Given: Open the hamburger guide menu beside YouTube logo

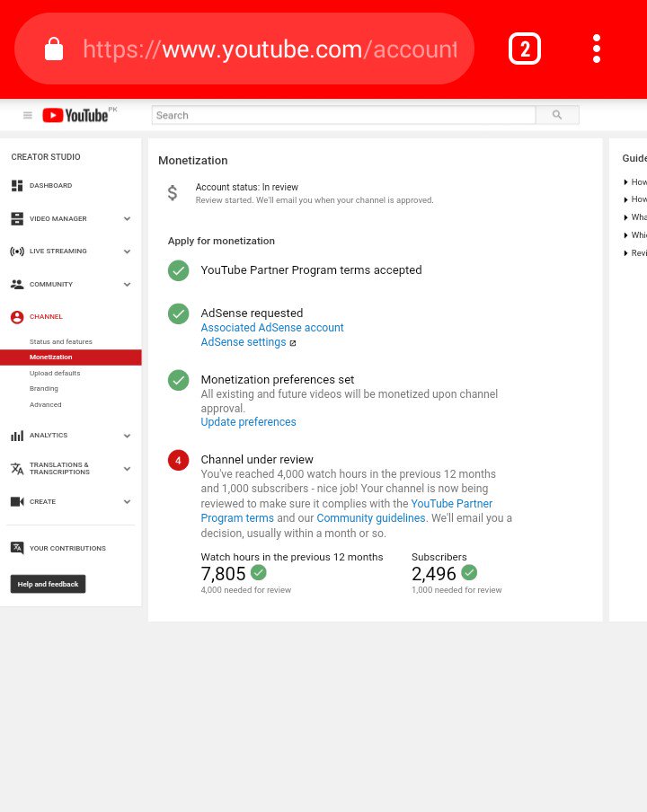Looking at the screenshot, I should coord(28,115).
